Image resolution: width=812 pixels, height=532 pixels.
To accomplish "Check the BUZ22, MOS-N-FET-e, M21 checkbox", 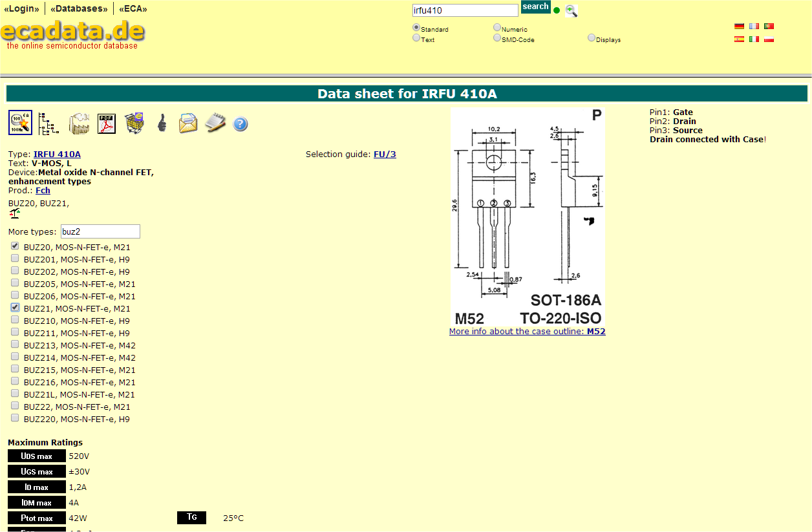I will click(x=15, y=406).
